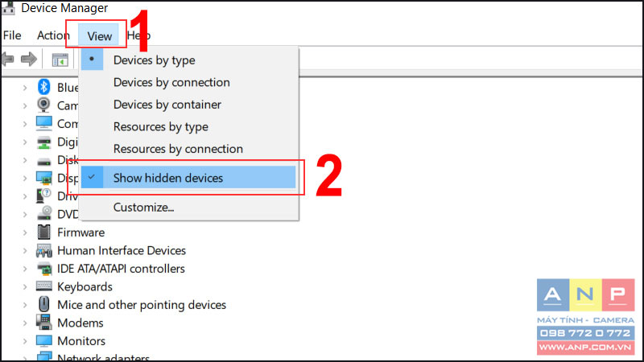Click the Modems category icon
The height and width of the screenshot is (362, 644).
[43, 323]
